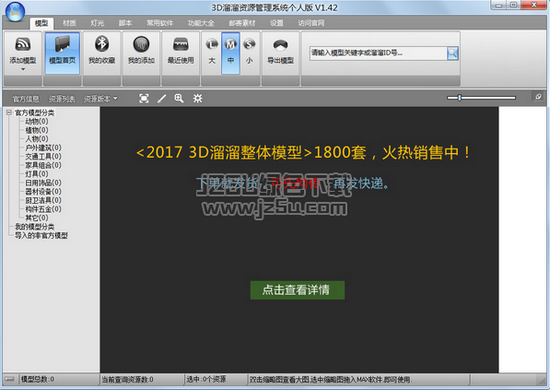The height and width of the screenshot is (390, 550).
Task: Open the 资源版本 dropdown
Action: (100, 99)
